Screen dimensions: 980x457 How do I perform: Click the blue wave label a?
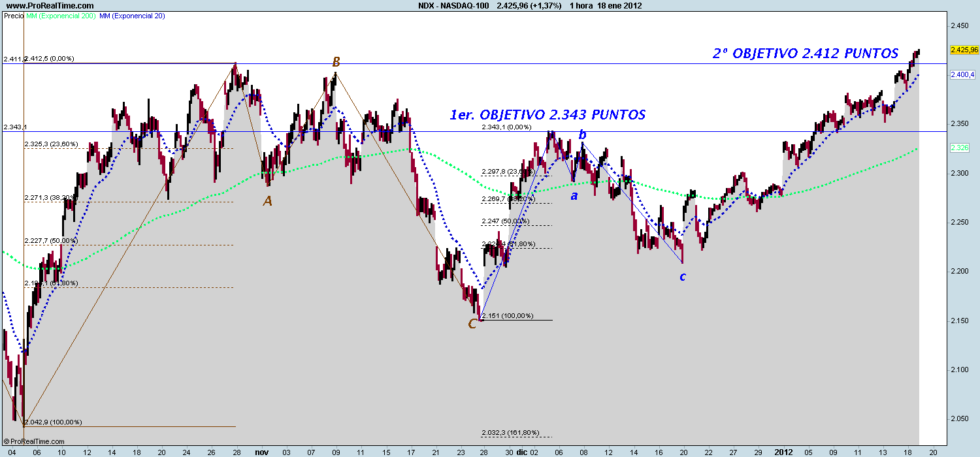pyautogui.click(x=574, y=195)
